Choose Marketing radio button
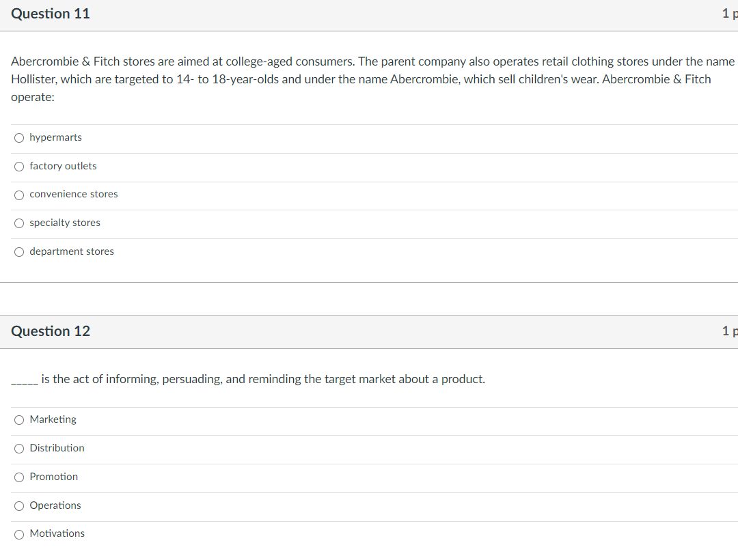 click(19, 420)
